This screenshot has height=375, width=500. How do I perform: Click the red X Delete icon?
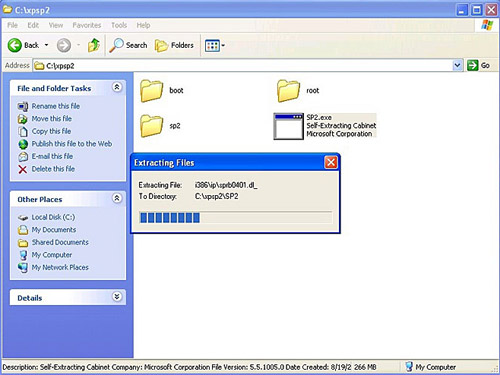(23, 169)
